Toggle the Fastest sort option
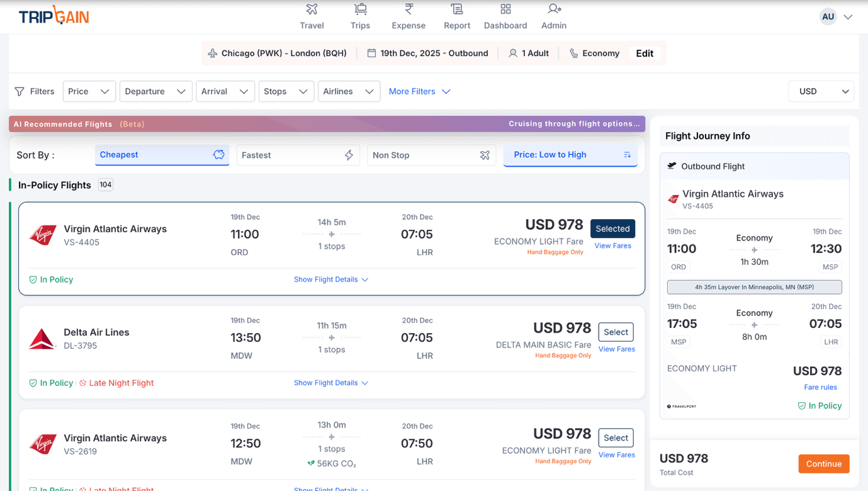This screenshot has width=868, height=491. coord(298,155)
